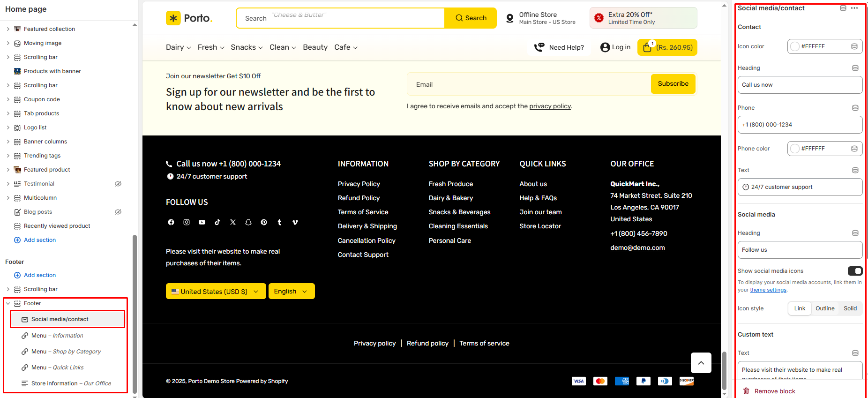Toggle Show social media icons switch

[x=855, y=271]
